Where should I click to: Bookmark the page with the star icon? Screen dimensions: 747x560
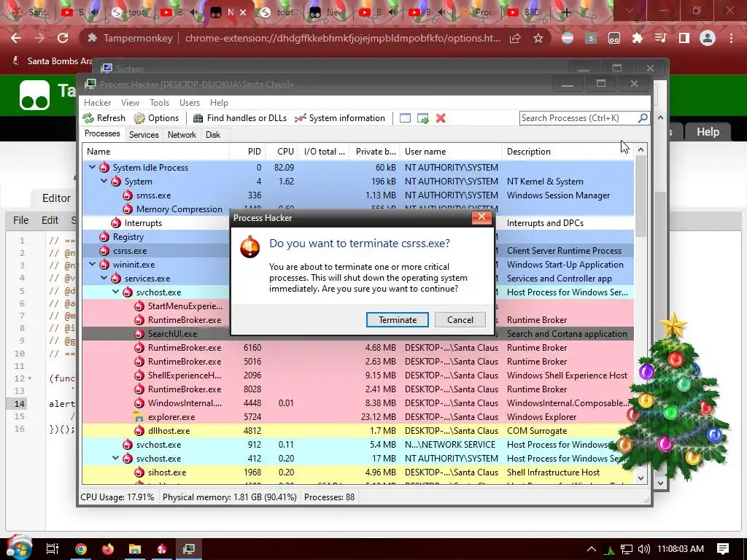pyautogui.click(x=538, y=38)
